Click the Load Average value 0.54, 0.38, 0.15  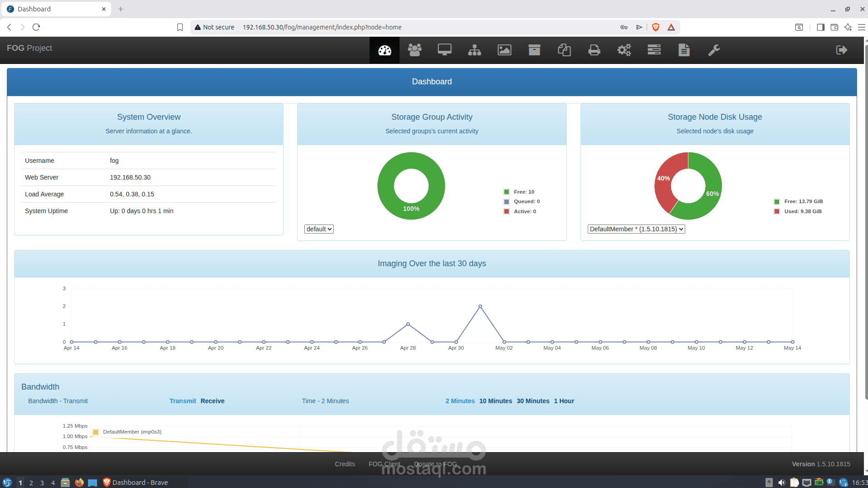(x=132, y=194)
